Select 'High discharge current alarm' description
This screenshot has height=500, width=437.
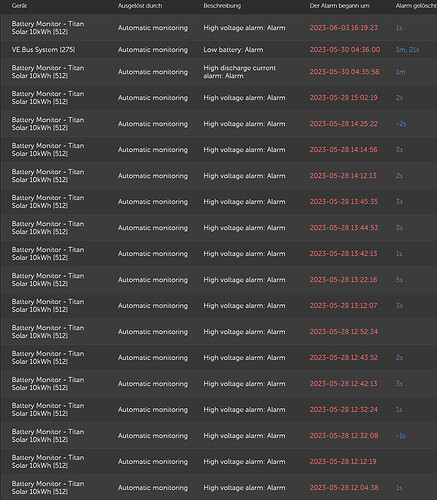(240, 72)
